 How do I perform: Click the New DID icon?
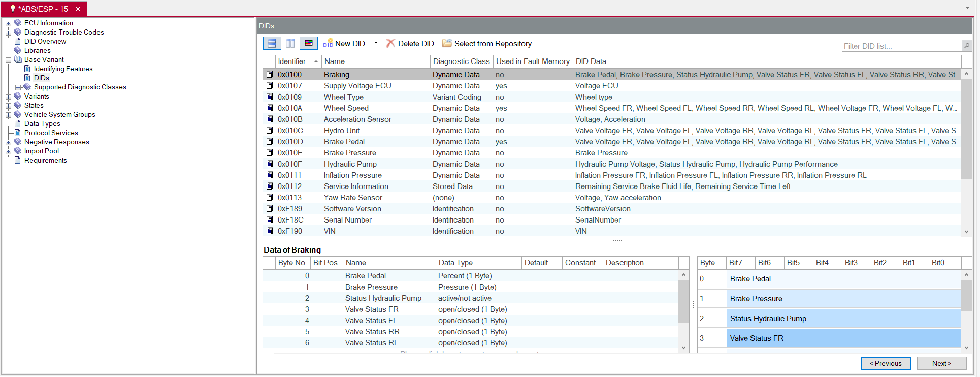pos(328,43)
